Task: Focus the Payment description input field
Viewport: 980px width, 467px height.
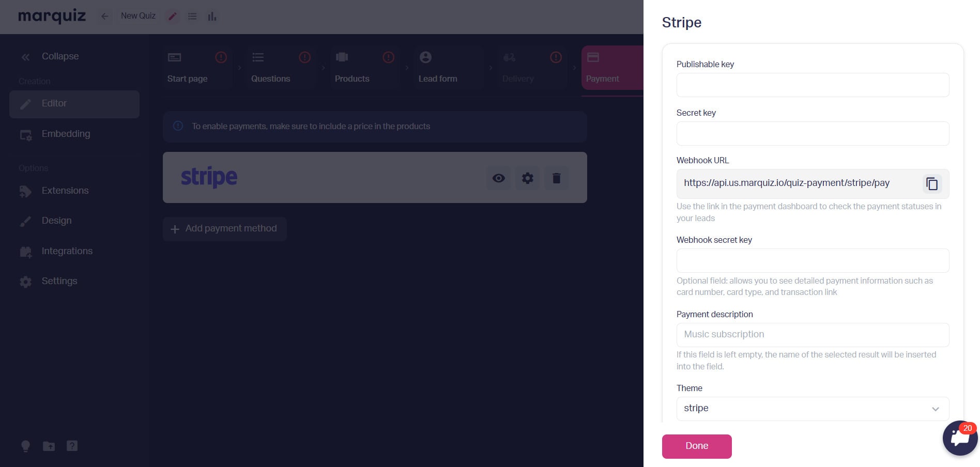Action: pyautogui.click(x=813, y=335)
